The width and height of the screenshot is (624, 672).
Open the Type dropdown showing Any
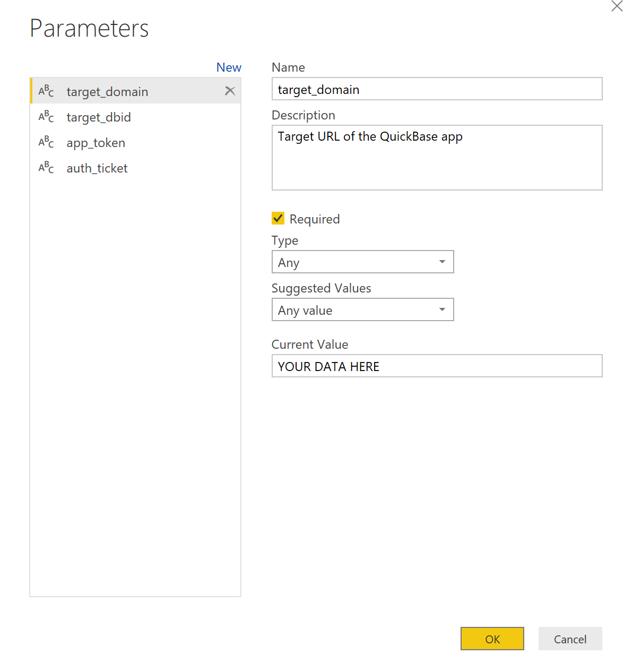pyautogui.click(x=363, y=262)
